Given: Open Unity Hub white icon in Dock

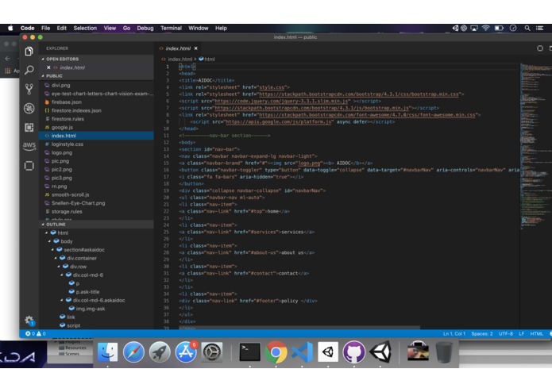Looking at the screenshot, I should 328,352.
